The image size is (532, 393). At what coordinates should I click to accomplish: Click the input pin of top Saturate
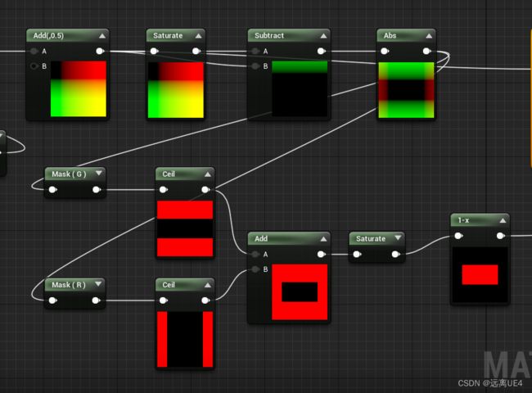(x=155, y=52)
